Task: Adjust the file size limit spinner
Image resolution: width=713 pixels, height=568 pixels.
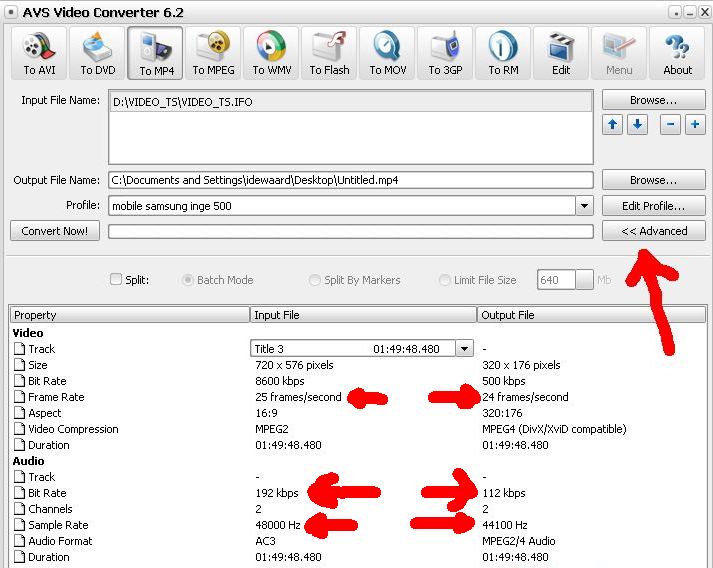Action: tap(585, 280)
